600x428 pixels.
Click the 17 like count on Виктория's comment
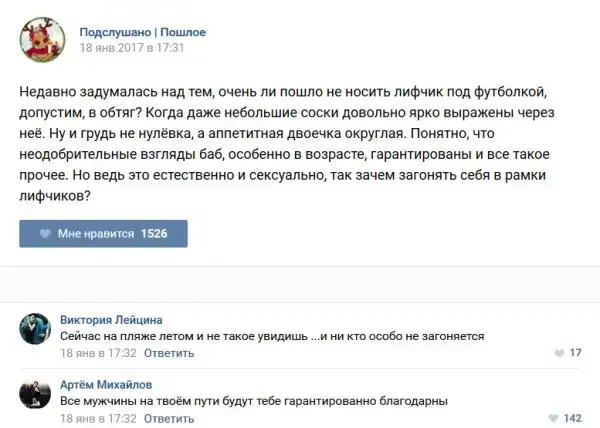(575, 353)
